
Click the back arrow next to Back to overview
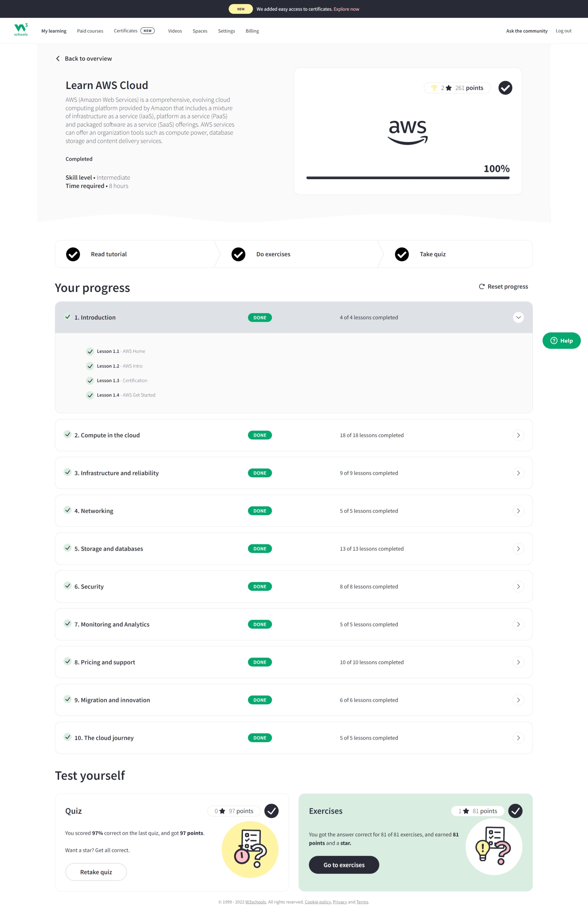(x=58, y=58)
